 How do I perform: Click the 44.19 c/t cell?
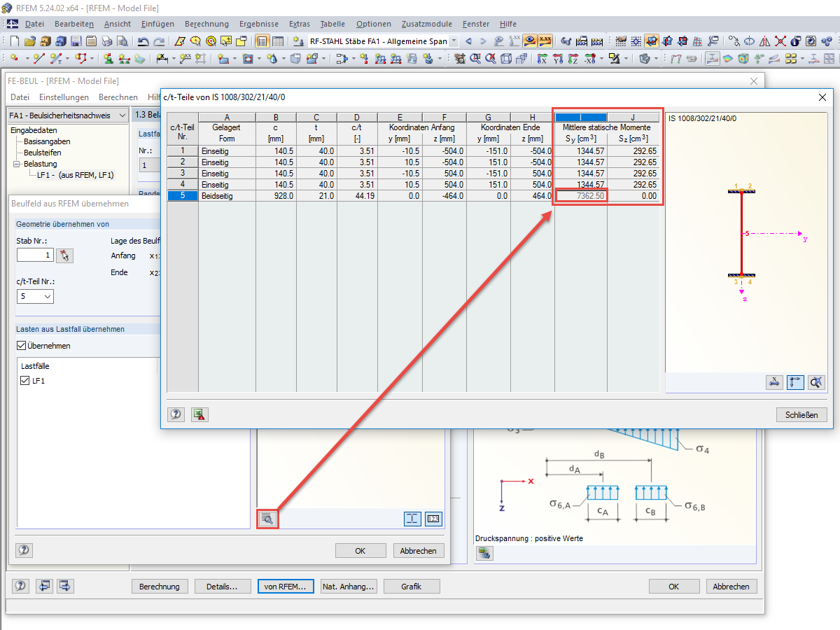tap(357, 197)
